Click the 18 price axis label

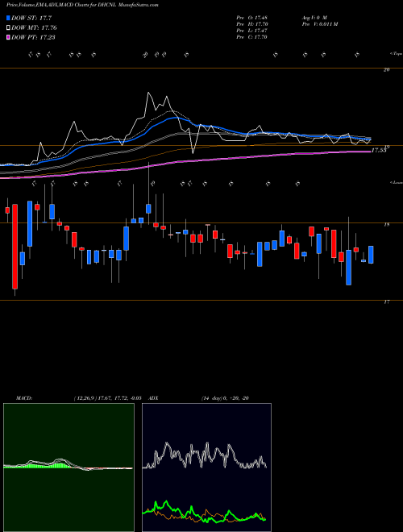[x=386, y=224]
